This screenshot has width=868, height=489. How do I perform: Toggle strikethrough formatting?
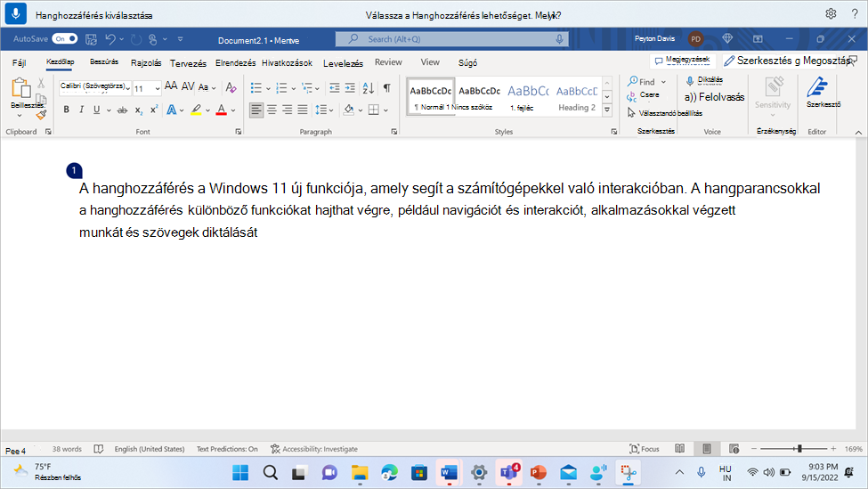(x=122, y=110)
